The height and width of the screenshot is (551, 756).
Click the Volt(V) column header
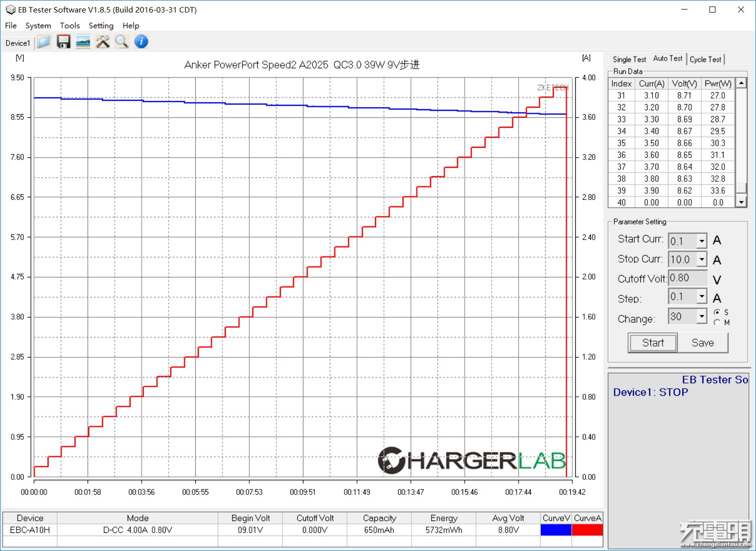point(684,84)
